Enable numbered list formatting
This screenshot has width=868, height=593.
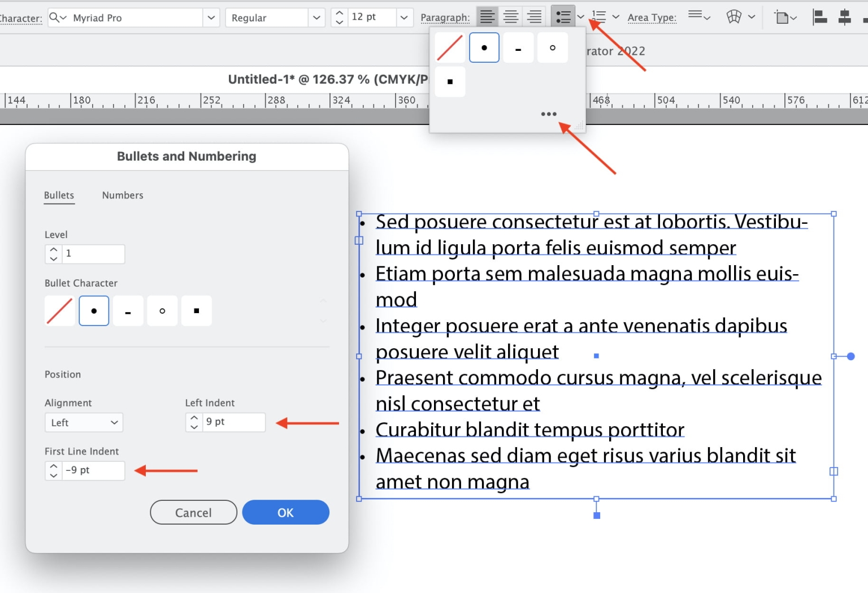[599, 16]
